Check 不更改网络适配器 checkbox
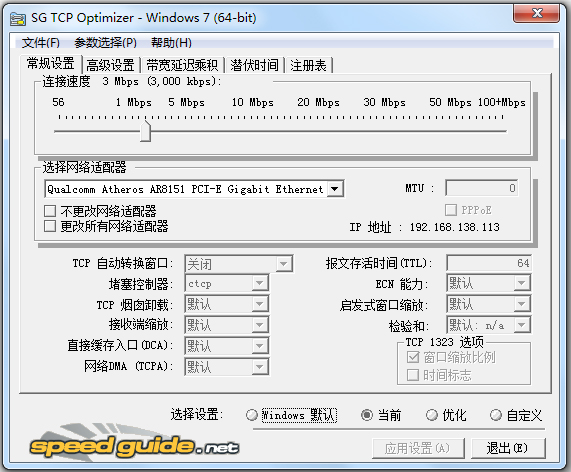571x472 pixels. point(50,211)
